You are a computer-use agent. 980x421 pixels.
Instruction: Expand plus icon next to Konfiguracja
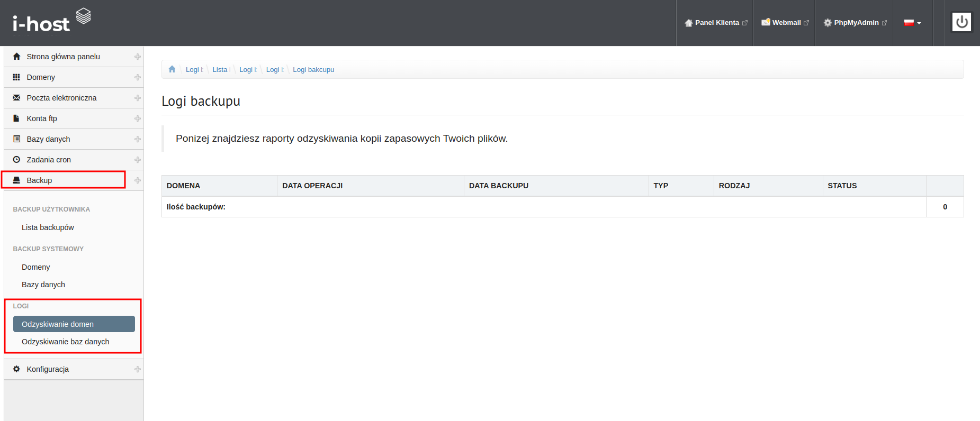tap(138, 369)
